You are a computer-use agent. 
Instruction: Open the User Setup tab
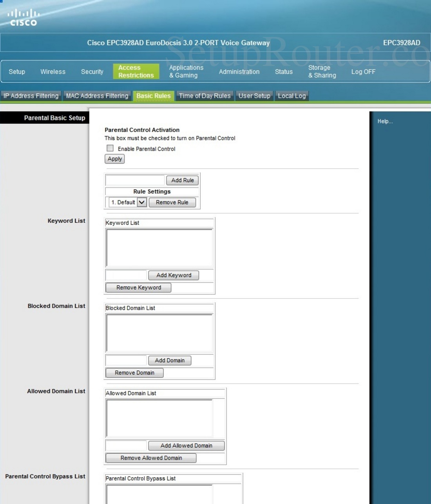pyautogui.click(x=254, y=95)
